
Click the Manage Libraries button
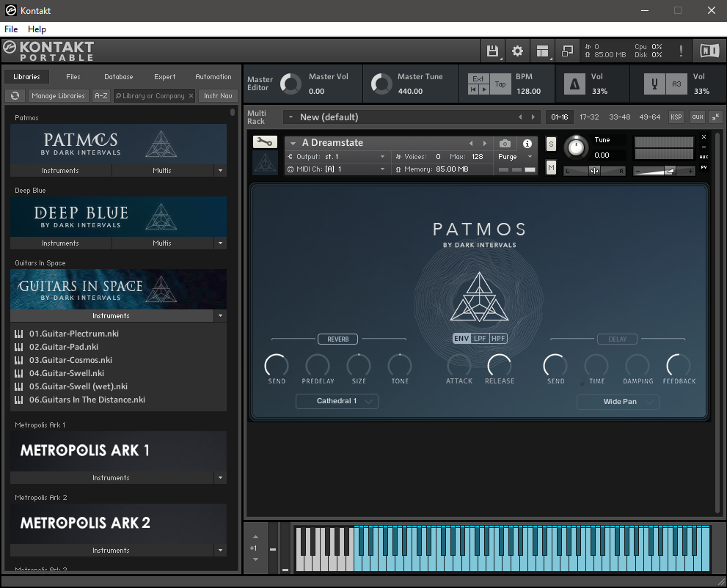pos(58,95)
